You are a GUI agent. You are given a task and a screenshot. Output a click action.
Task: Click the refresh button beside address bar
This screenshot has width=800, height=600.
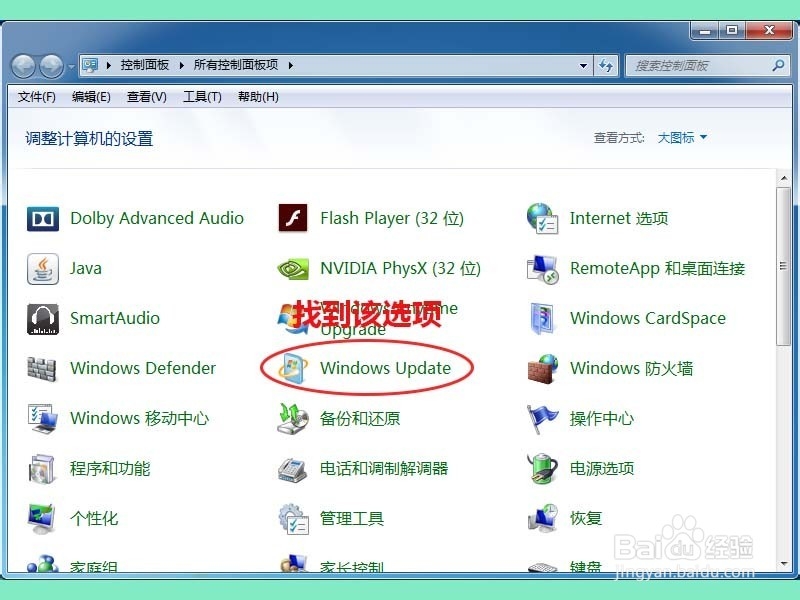coord(606,65)
